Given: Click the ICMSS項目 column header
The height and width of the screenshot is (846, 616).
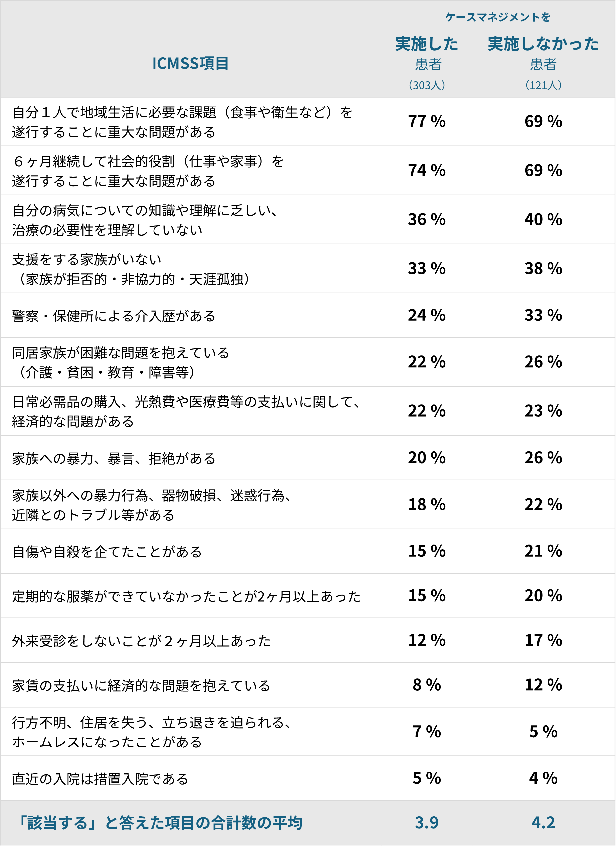Looking at the screenshot, I should pos(190,64).
